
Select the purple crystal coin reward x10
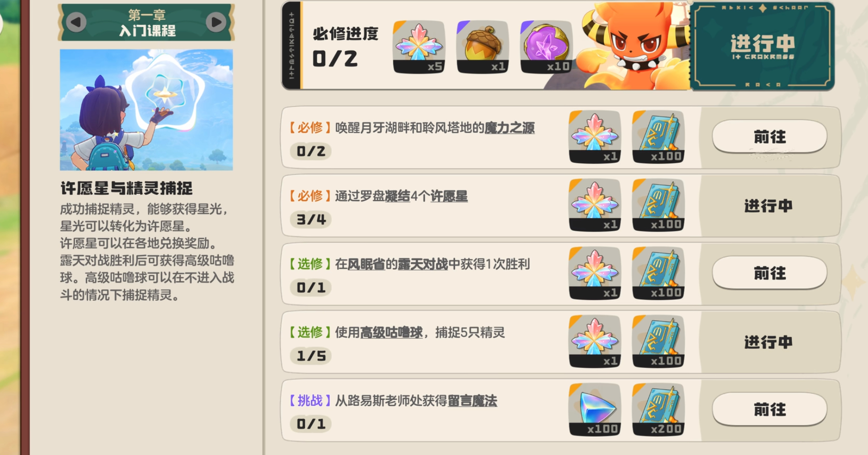[546, 47]
